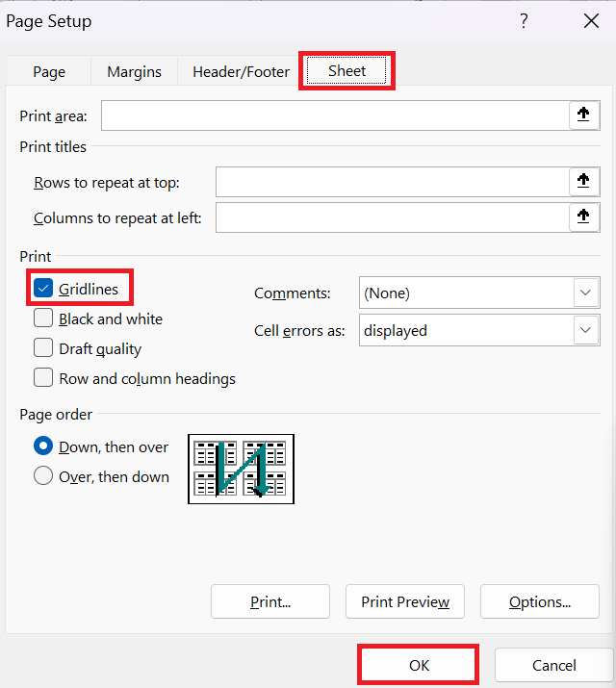
Task: Click the Print Preview button
Action: click(405, 601)
